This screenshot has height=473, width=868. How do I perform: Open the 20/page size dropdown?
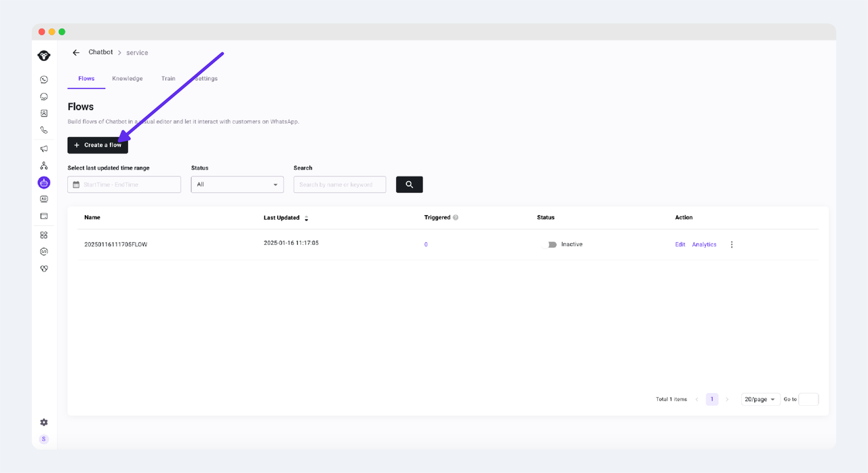759,399
